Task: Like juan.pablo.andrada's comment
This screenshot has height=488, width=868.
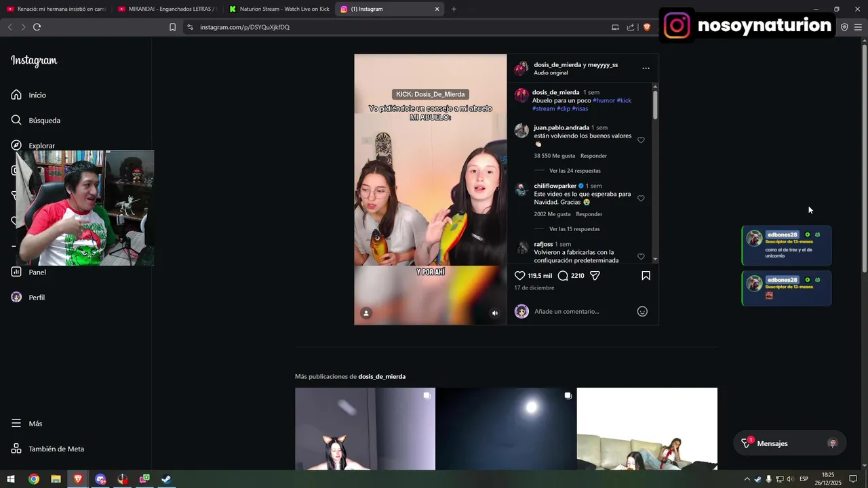Action: click(x=641, y=140)
